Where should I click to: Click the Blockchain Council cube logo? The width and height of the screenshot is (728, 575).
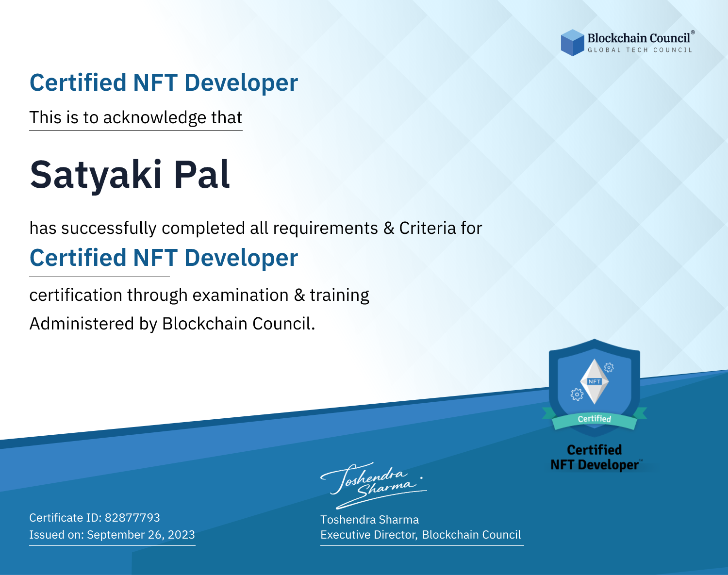pos(573,43)
